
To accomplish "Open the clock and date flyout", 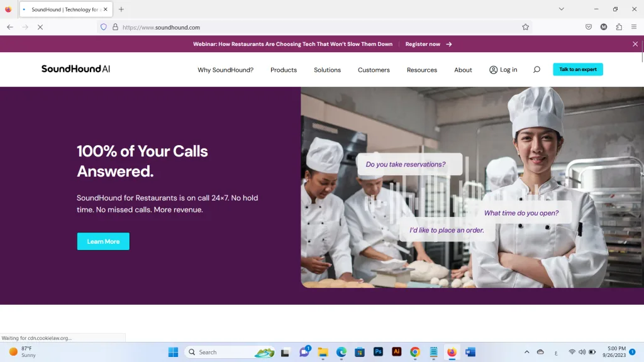I will 614,352.
